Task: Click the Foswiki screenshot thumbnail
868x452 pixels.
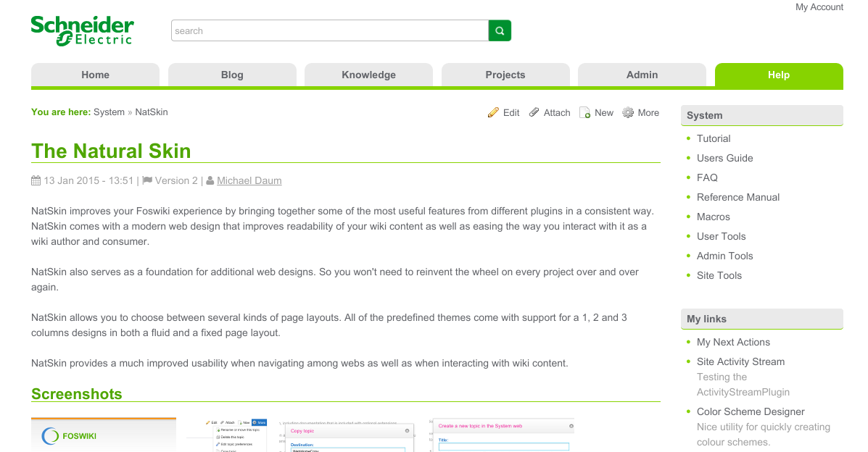Action: tap(104, 435)
